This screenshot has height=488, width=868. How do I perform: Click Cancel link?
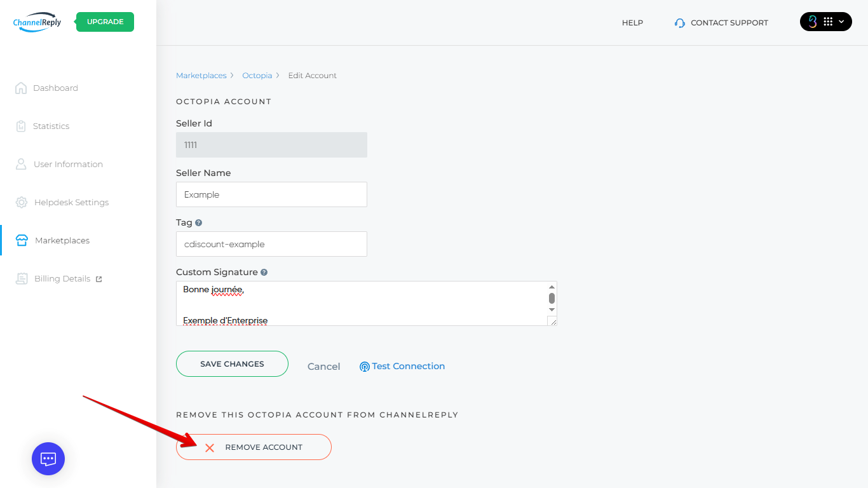tap(324, 367)
